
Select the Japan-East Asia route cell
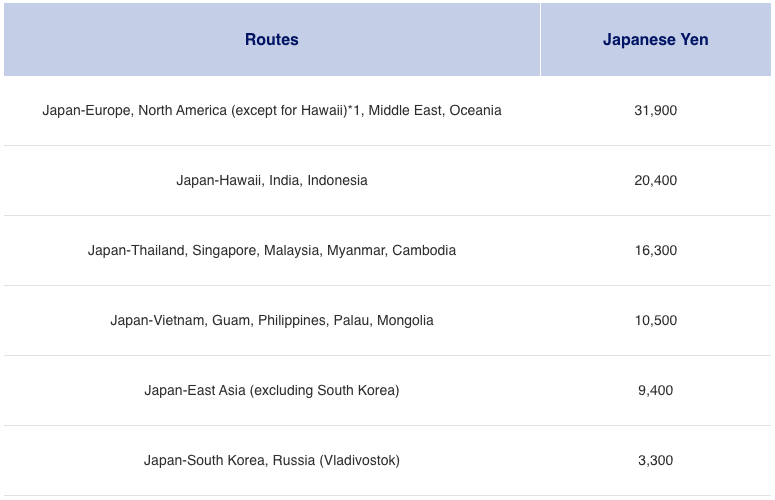coord(271,390)
